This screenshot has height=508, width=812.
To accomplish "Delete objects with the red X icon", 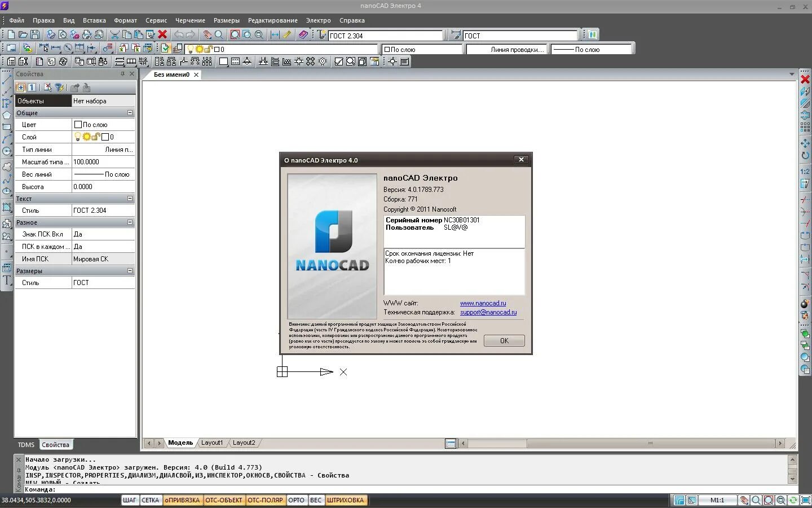I will 162,35.
